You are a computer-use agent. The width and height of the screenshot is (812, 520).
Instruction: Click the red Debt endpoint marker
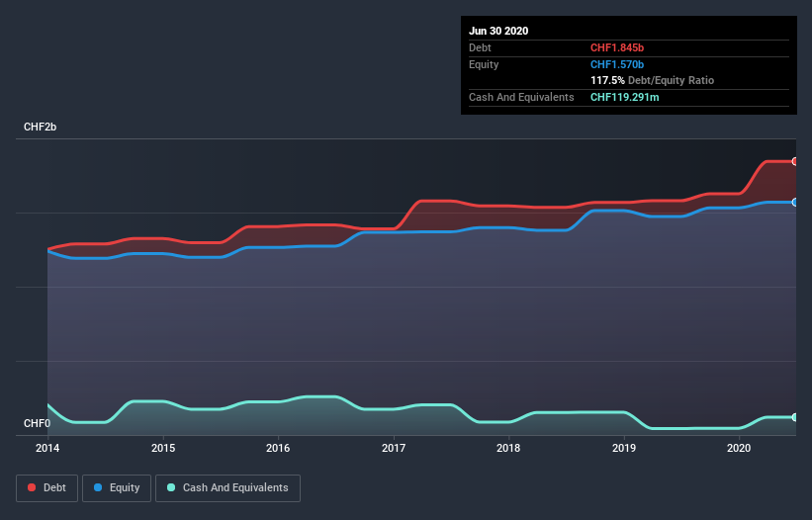coord(795,161)
